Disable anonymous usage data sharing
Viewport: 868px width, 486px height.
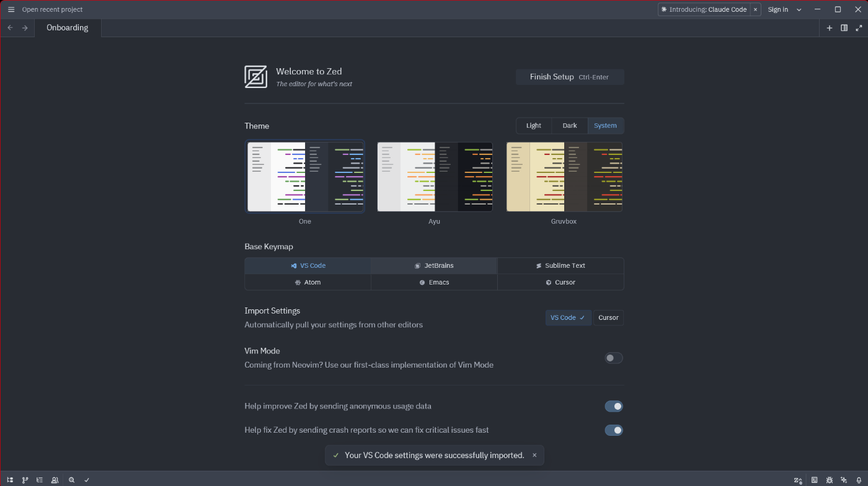click(613, 406)
